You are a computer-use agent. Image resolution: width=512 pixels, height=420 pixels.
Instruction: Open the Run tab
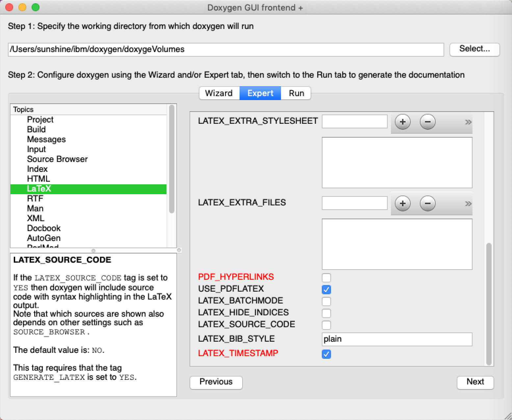(296, 93)
